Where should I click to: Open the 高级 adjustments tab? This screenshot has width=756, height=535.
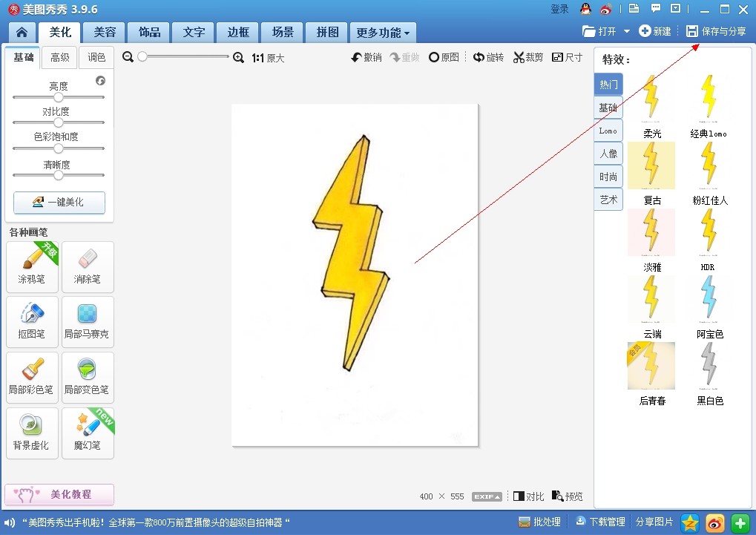pyautogui.click(x=60, y=58)
